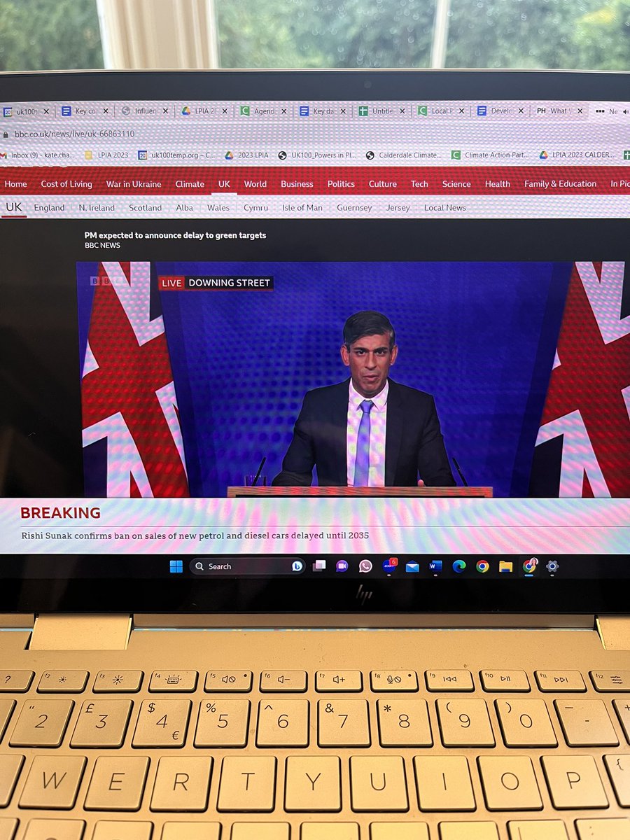Switch to the 'Key co' document tab

pyautogui.click(x=83, y=111)
